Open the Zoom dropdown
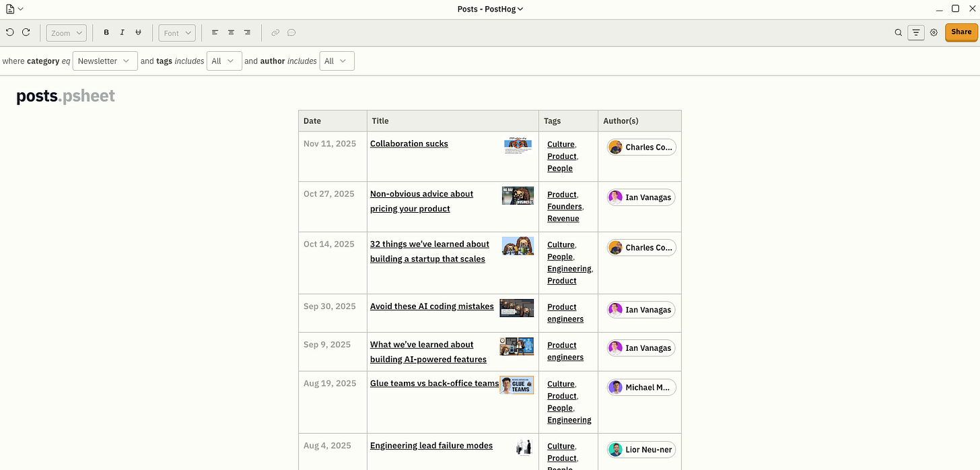980x470 pixels. (x=66, y=33)
